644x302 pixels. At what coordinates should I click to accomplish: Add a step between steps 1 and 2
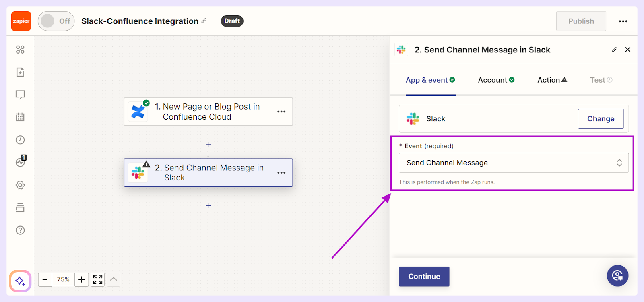[208, 145]
